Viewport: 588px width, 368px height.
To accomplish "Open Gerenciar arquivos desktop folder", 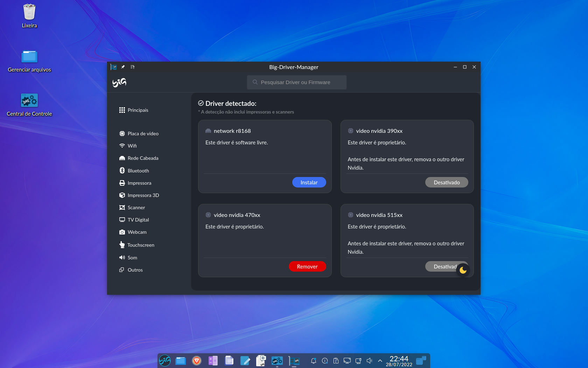I will pyautogui.click(x=29, y=61).
